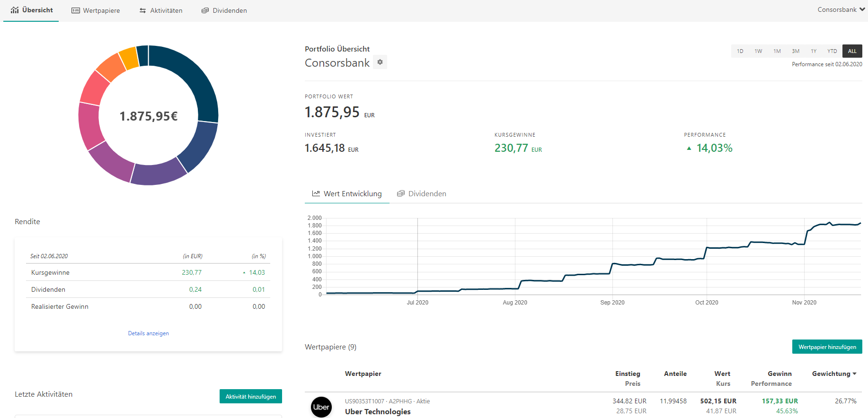
Task: Select the 1Y time range
Action: pos(814,51)
